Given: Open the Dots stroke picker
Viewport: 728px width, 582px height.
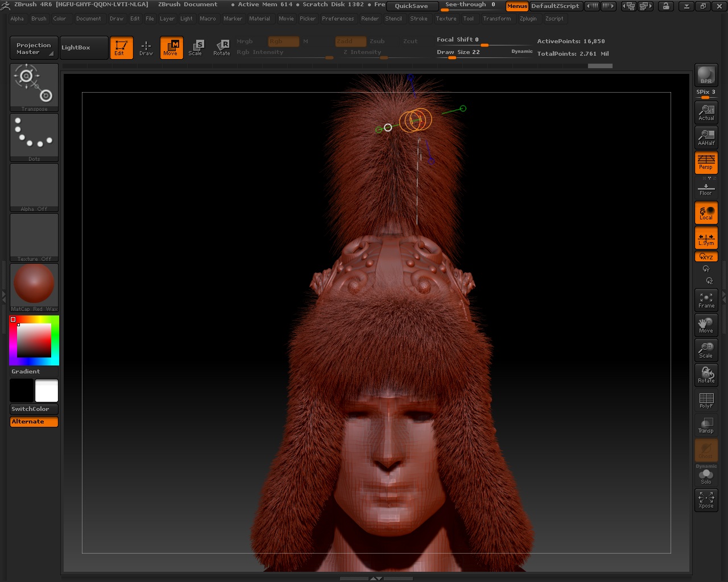Looking at the screenshot, I should (34, 138).
